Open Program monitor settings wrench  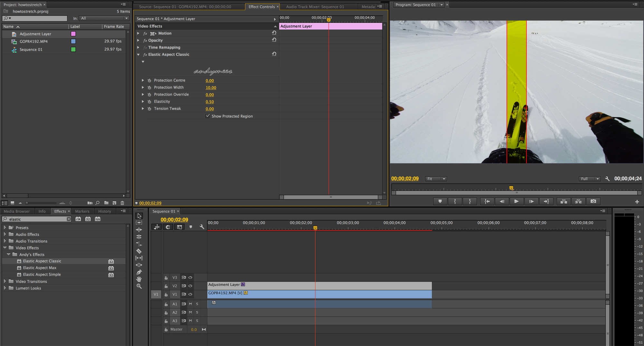click(x=607, y=179)
